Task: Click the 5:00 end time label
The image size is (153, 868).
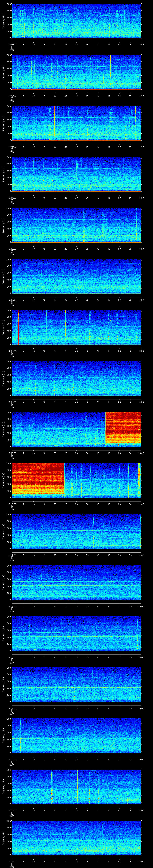Action: coord(141,197)
